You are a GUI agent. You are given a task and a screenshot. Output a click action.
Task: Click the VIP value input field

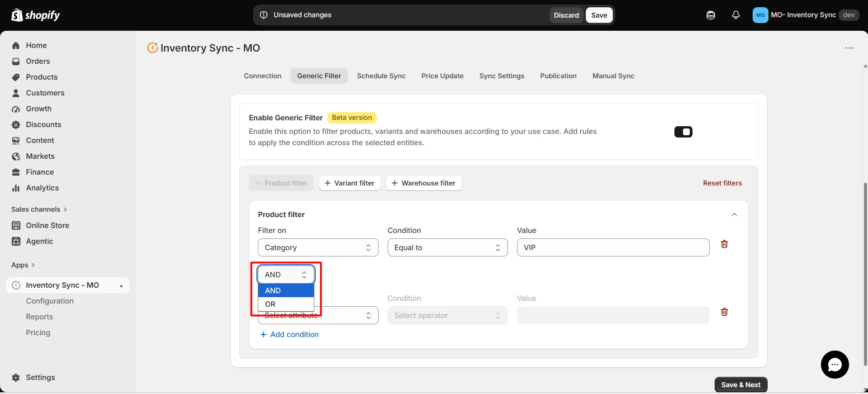[613, 247]
